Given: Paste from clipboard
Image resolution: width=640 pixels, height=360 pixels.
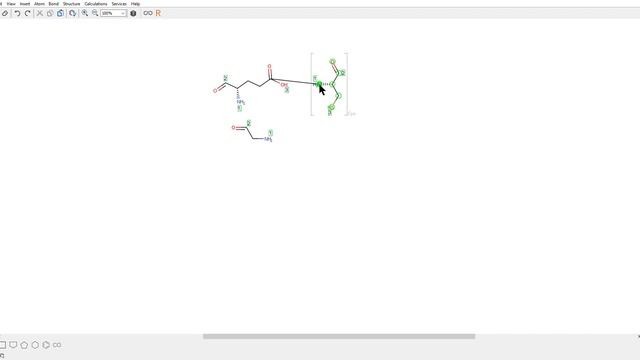Looking at the screenshot, I should tap(60, 13).
